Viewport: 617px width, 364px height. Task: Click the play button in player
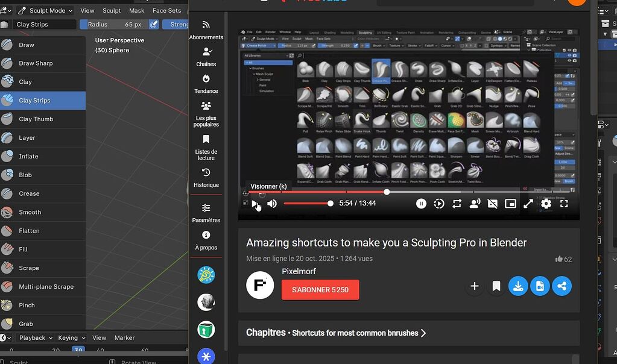(x=255, y=204)
